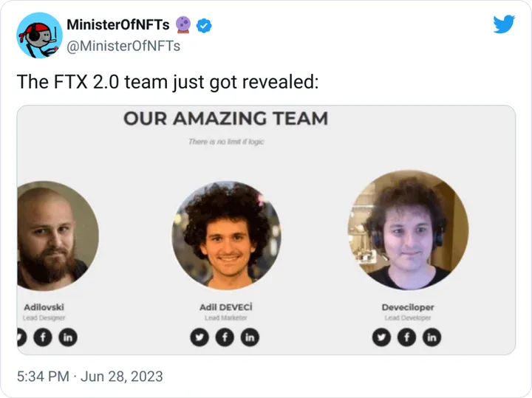This screenshot has height=398, width=532.
Task: Click the Deveciloper name label
Action: [x=408, y=306]
